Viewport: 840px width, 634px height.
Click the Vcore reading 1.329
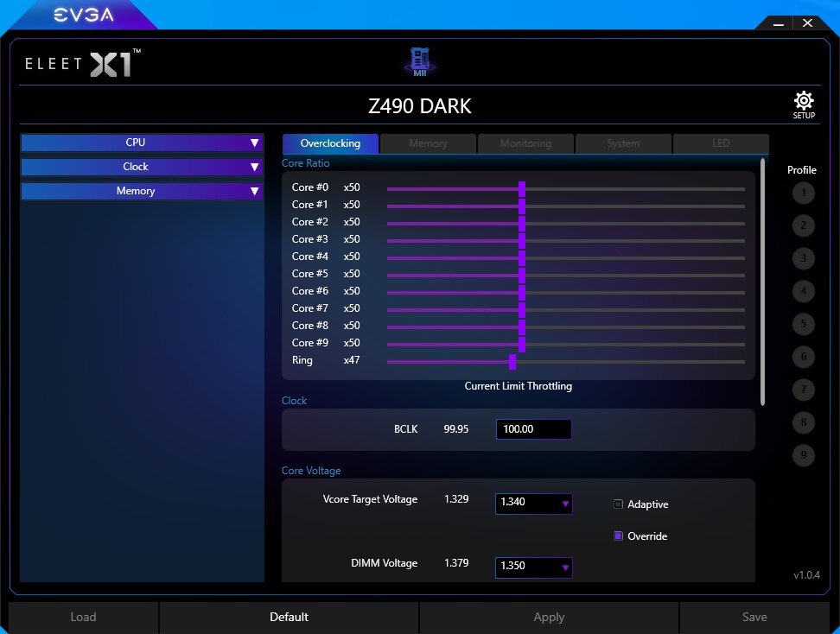[456, 499]
